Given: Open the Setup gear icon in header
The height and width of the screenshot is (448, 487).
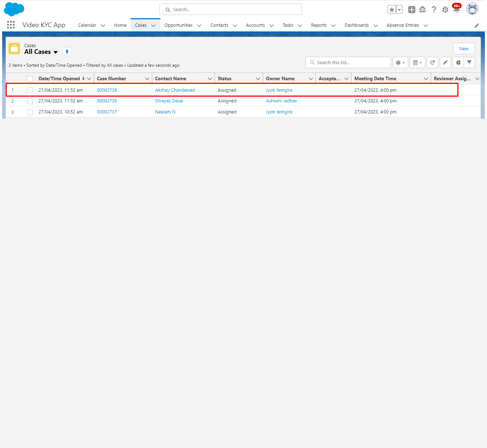Looking at the screenshot, I should (445, 10).
